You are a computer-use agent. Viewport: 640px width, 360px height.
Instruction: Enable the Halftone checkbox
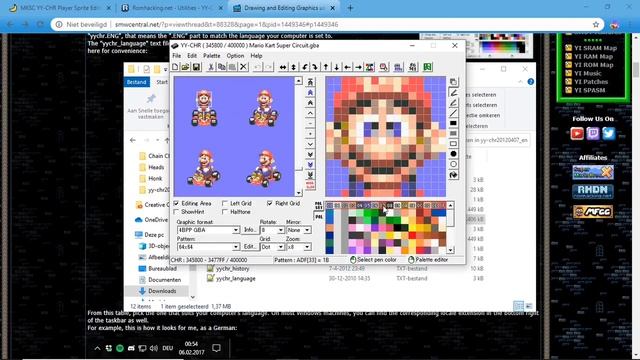[x=236, y=212]
